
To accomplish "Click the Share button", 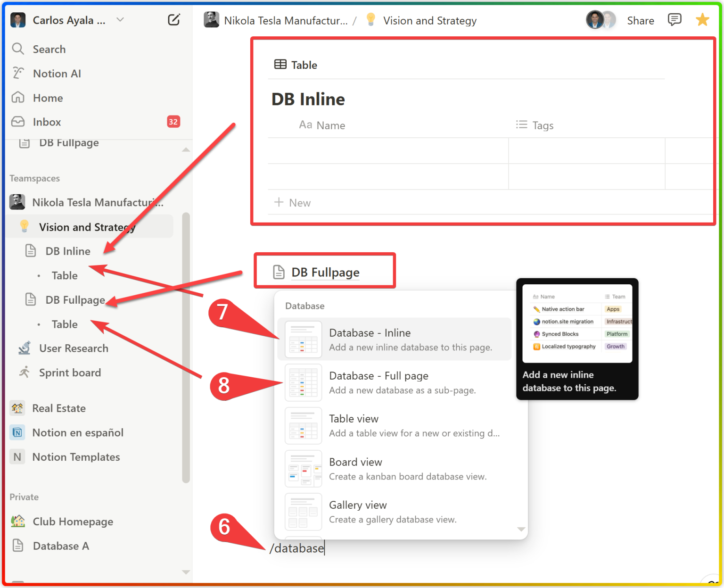I will 641,20.
